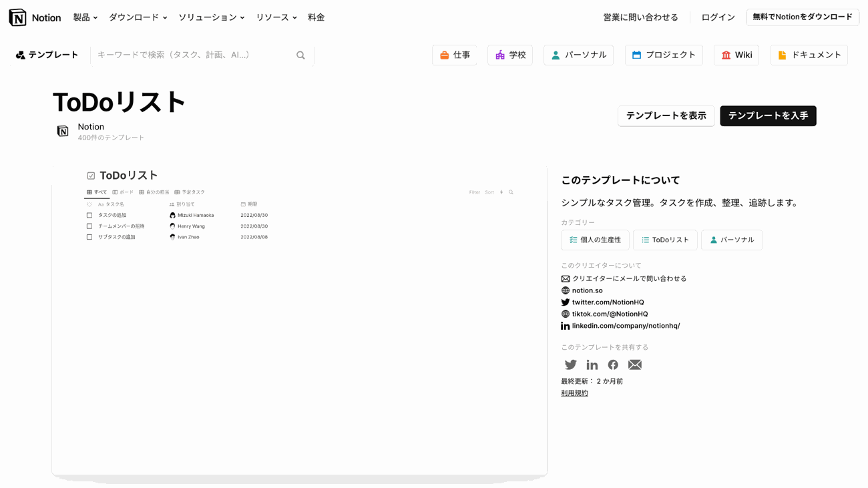The image size is (868, 488).
Task: Click 2022/08/08 date cell
Action: click(x=254, y=237)
